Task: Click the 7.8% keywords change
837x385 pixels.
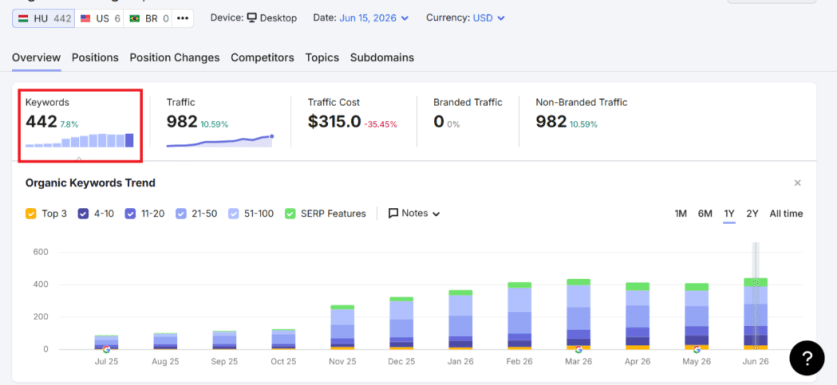Action: pyautogui.click(x=69, y=124)
